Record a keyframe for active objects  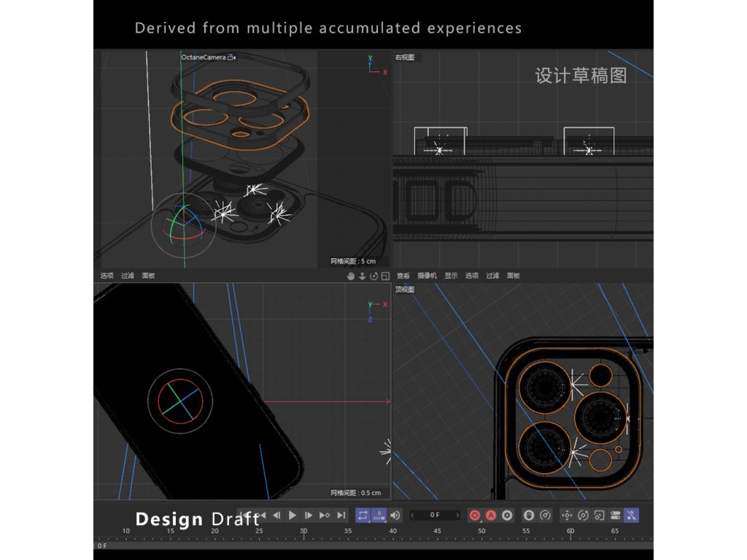click(474, 516)
